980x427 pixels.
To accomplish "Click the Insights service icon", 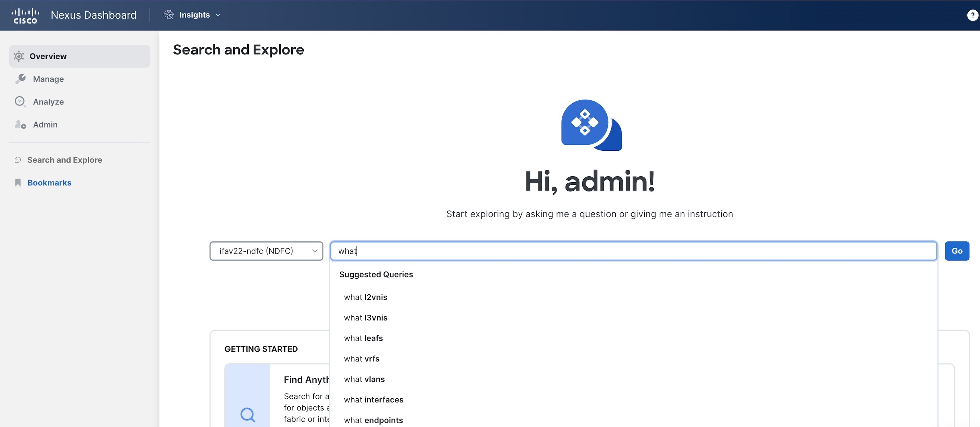I will pyautogui.click(x=169, y=15).
